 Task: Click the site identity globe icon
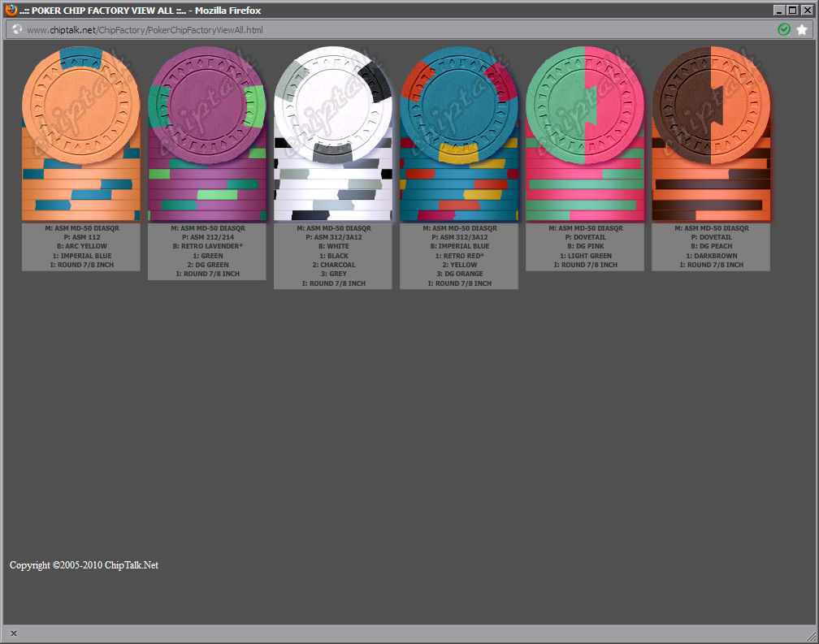coord(17,29)
